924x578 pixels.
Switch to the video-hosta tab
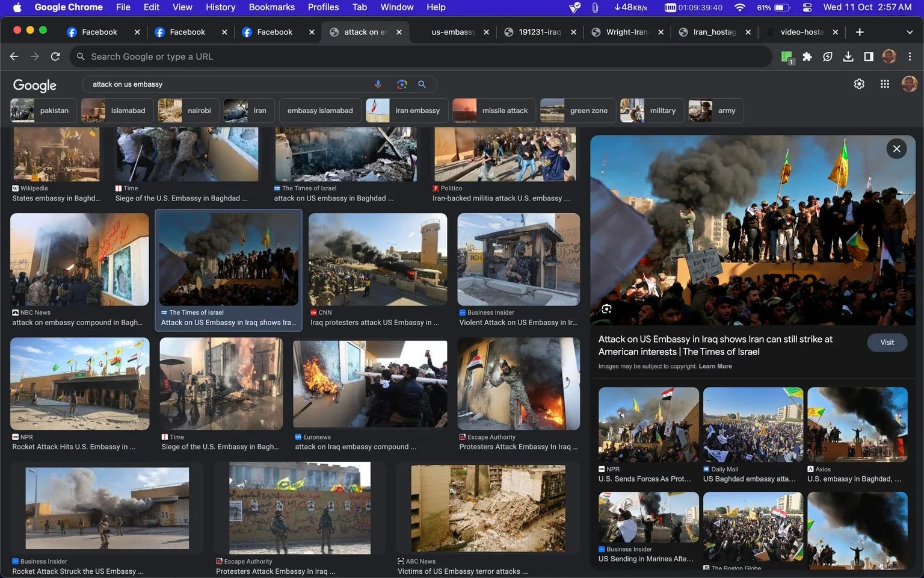801,32
